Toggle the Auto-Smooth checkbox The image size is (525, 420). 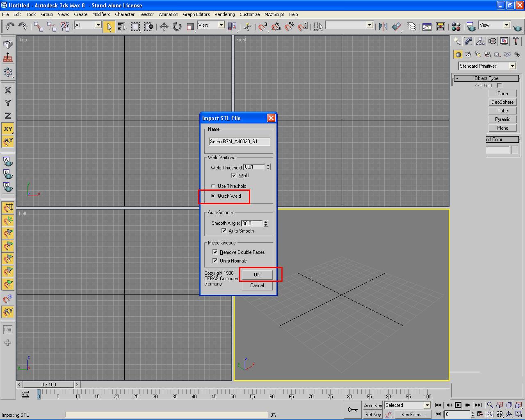point(224,231)
